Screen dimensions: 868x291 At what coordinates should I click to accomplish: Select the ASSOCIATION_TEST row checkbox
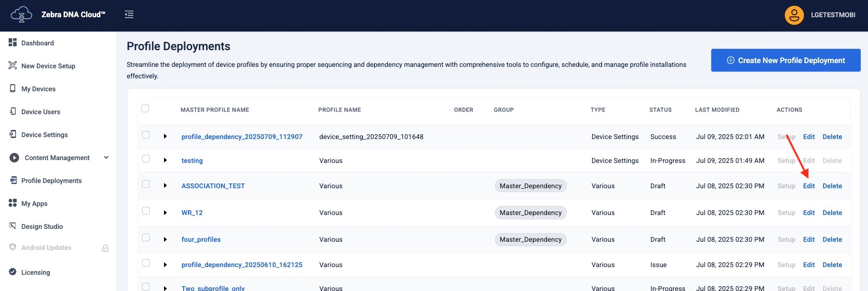[146, 184]
